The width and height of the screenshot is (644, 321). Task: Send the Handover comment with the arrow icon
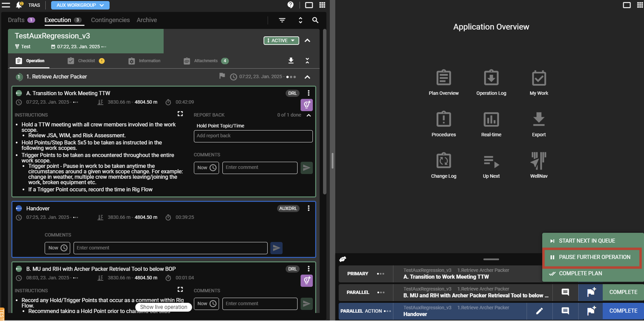point(276,248)
